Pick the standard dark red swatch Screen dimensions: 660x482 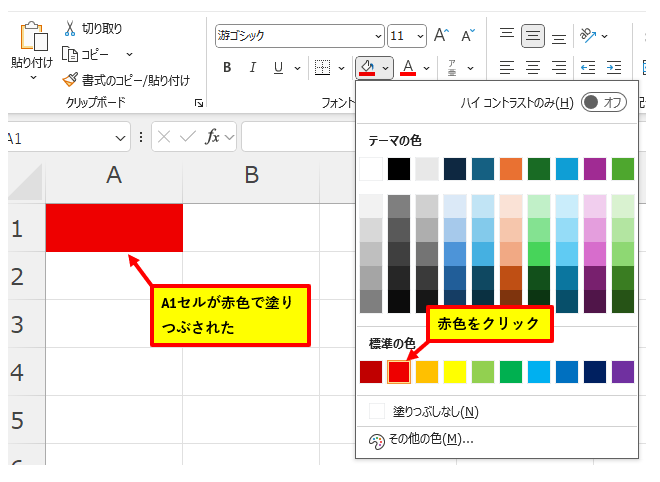click(371, 372)
